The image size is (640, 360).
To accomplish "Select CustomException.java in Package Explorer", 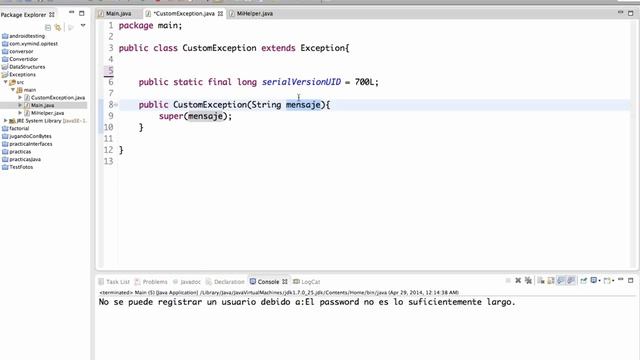I will coord(58,98).
